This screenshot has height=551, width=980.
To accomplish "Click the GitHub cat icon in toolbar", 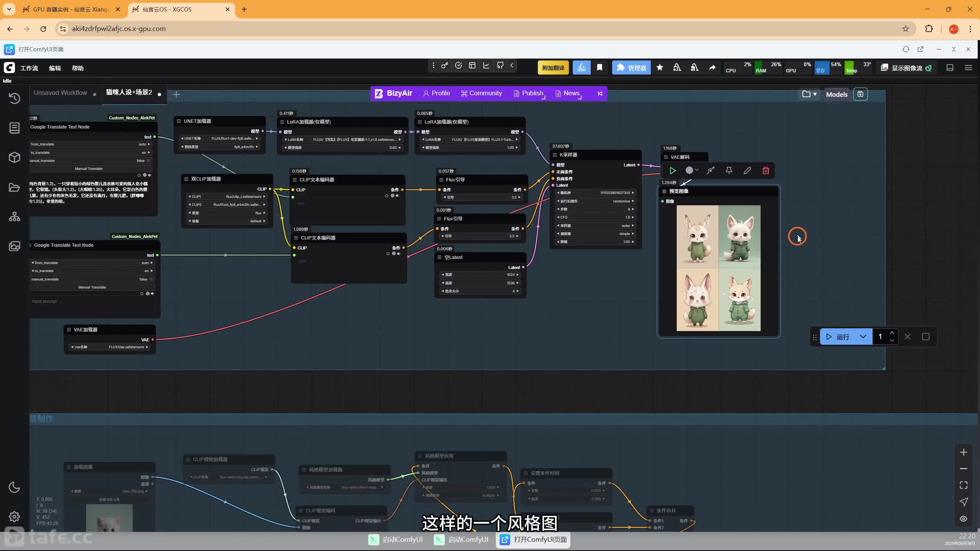I will click(x=500, y=65).
